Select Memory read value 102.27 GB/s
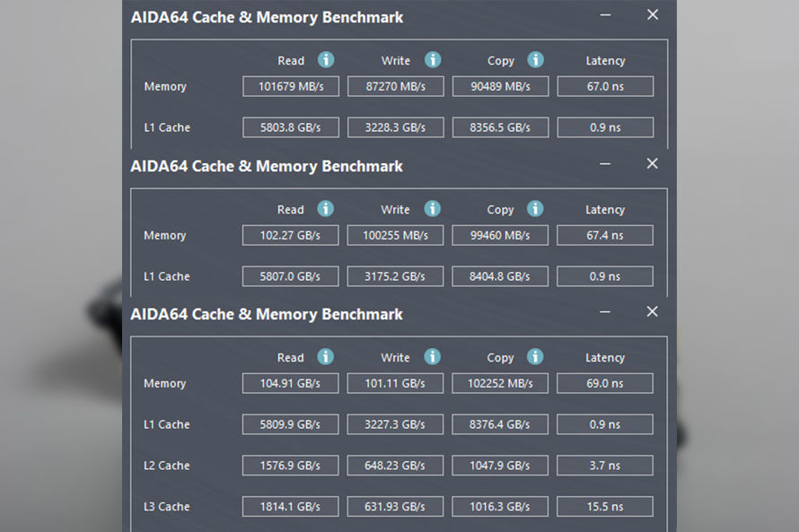799x532 pixels. (291, 235)
